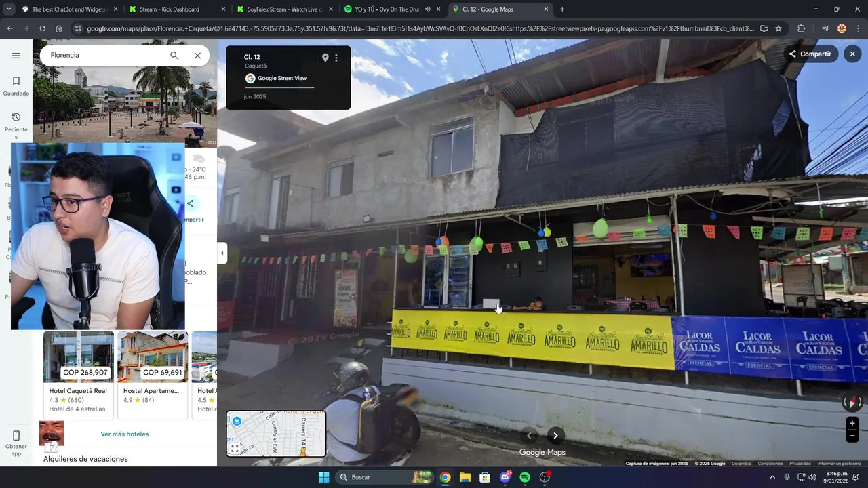Screen dimensions: 868x488
Task: Switch to SoyFalex Stream tab
Action: [x=285, y=9]
